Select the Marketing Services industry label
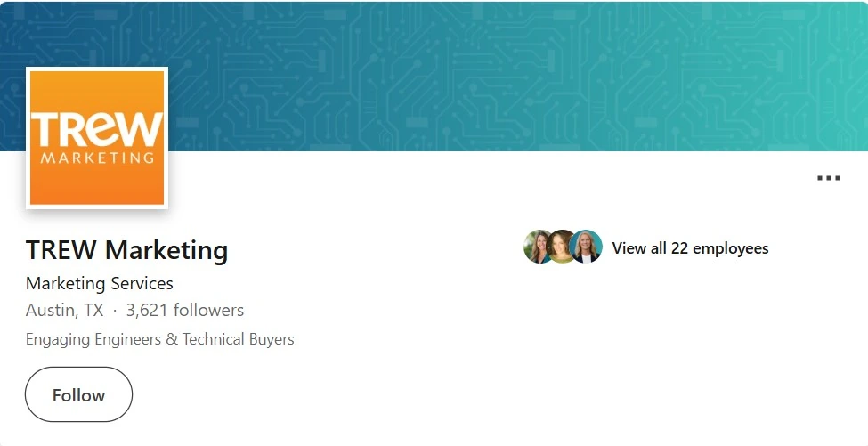Screen dimensions: 868x446 pos(100,283)
